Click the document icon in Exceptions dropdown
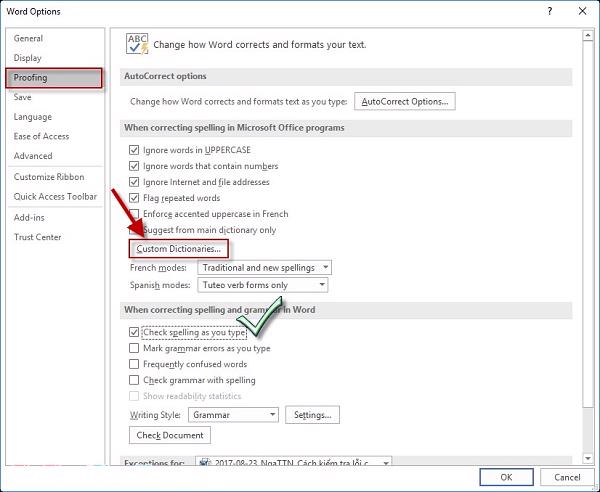Screen dimensions: 600x492 click(206, 464)
